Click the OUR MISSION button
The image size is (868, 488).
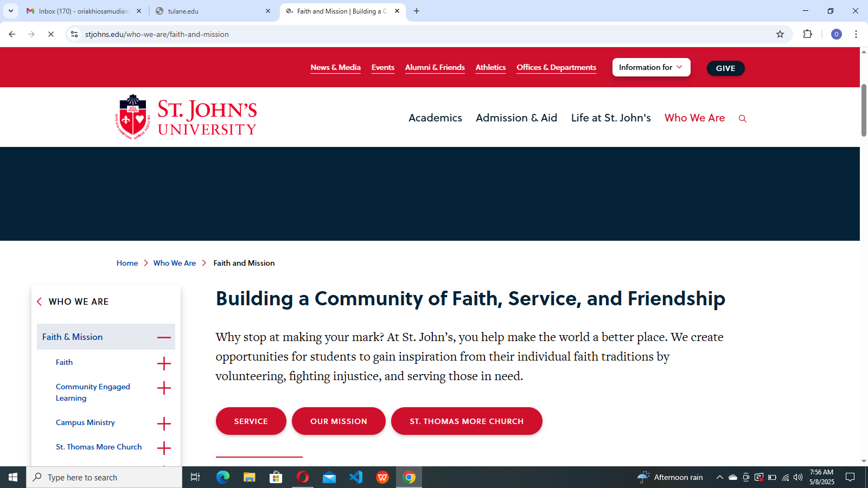pyautogui.click(x=339, y=421)
